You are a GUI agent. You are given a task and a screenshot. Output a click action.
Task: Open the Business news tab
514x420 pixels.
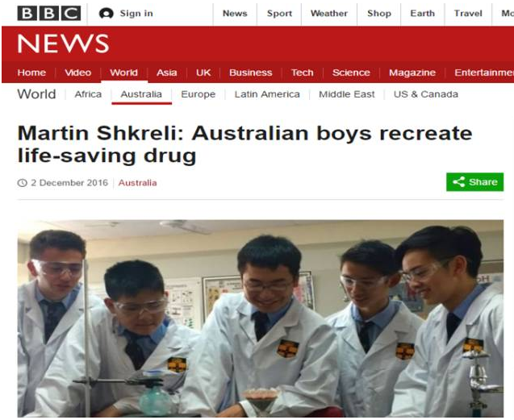[250, 73]
